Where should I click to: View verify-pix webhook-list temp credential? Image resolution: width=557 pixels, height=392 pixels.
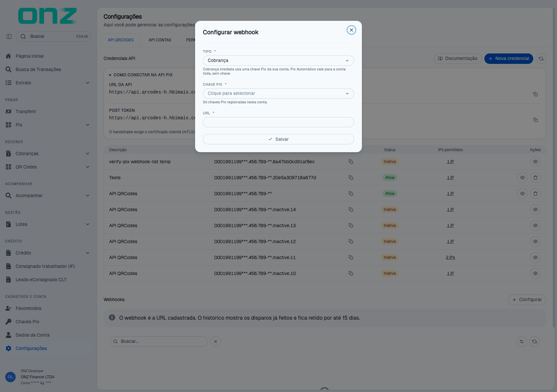click(x=536, y=162)
